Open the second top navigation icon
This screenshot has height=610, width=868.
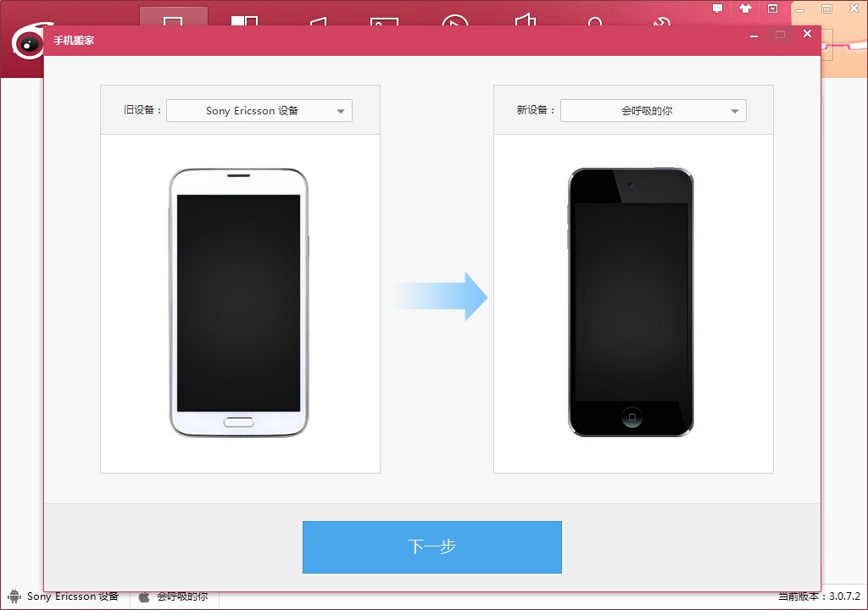tap(244, 17)
